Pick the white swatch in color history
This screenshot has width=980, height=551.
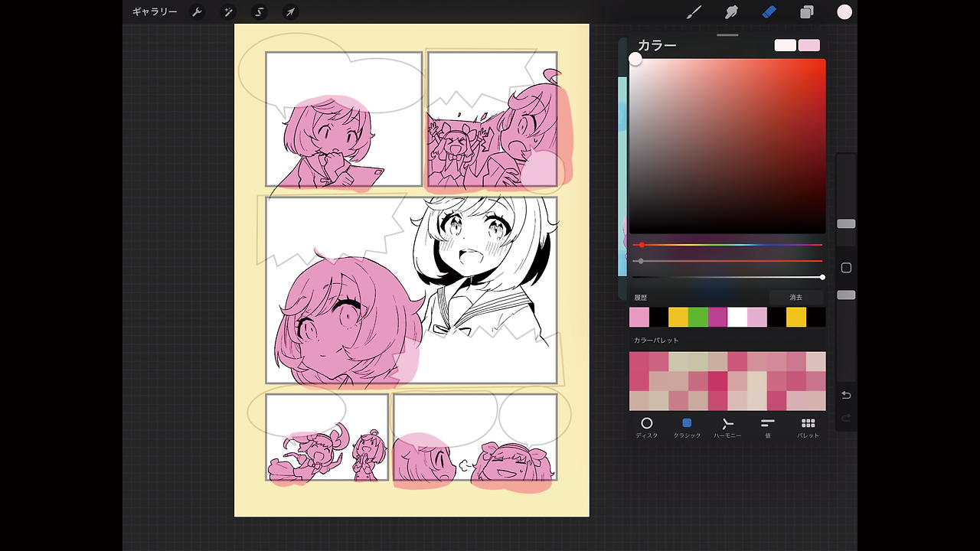tap(737, 318)
